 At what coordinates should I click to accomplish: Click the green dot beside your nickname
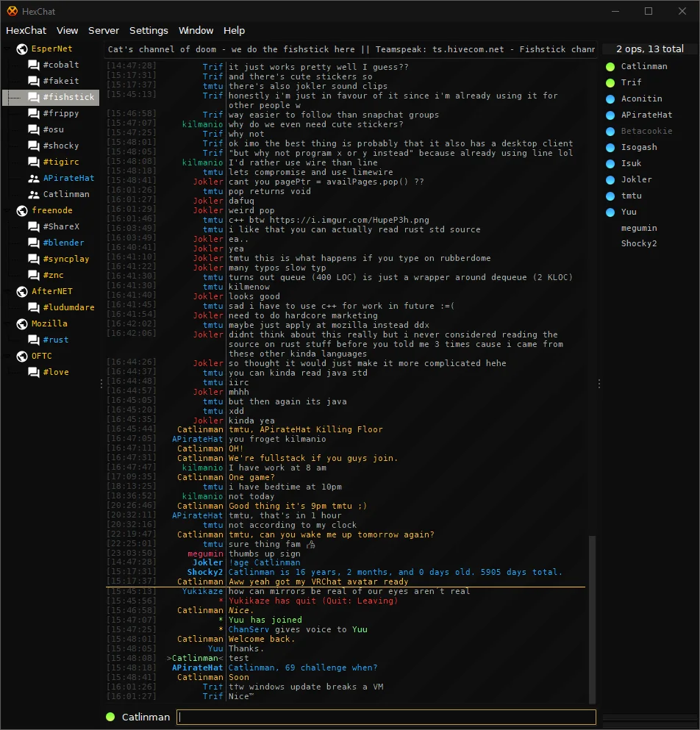click(x=110, y=717)
